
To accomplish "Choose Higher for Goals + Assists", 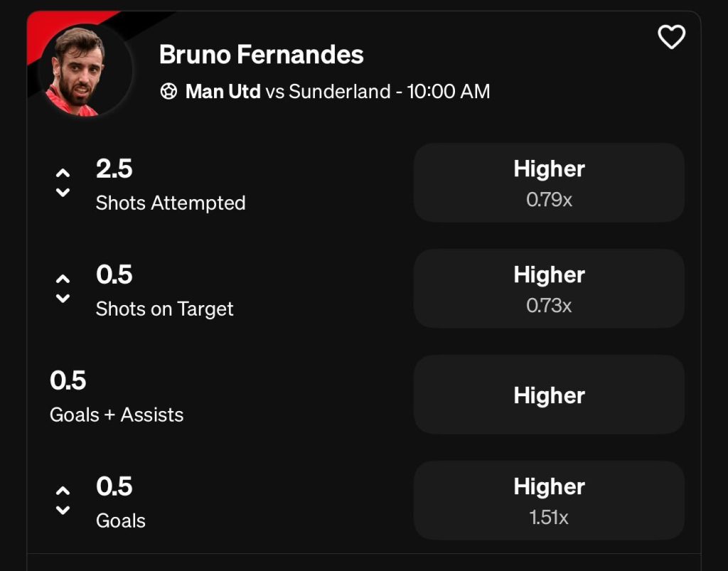I will (x=549, y=395).
